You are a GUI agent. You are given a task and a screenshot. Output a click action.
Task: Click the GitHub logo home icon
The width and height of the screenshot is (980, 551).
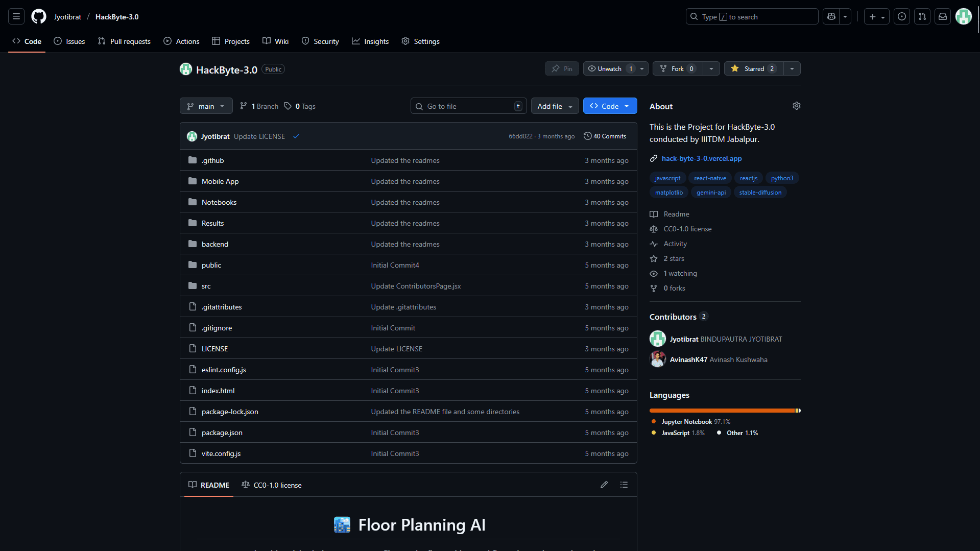tap(39, 17)
